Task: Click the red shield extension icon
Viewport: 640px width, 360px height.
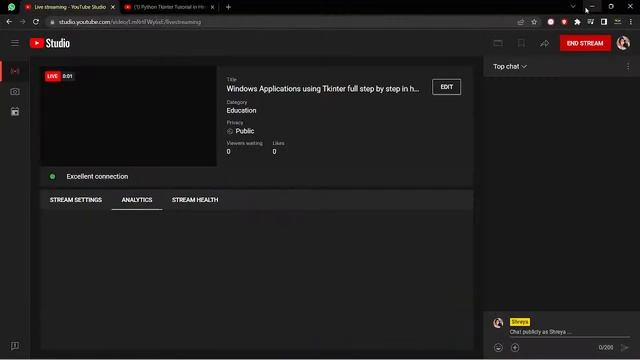Action: coord(564,22)
